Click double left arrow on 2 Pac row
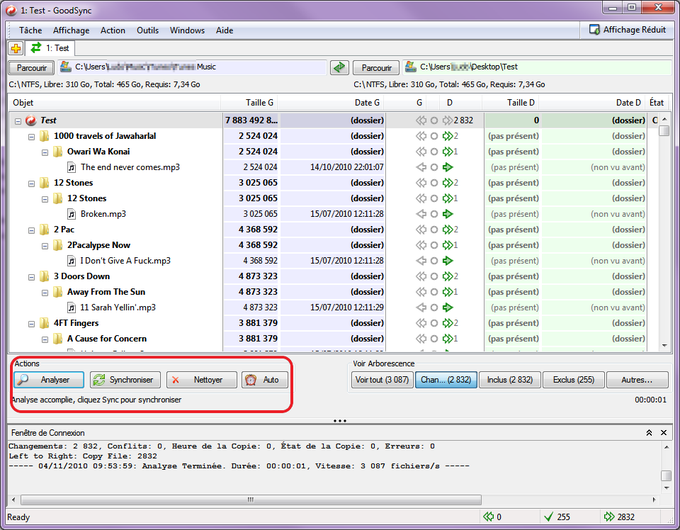Viewport: 680px width, 530px height. click(421, 229)
